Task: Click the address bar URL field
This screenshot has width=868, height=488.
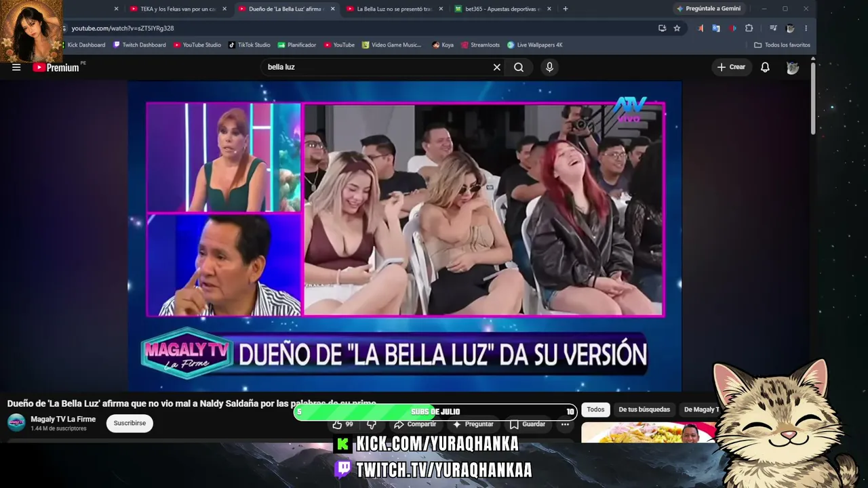Action: point(359,28)
